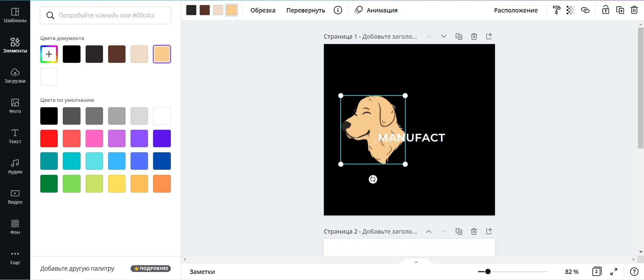
Task: Pick the dark charcoal document color swatch
Action: tap(94, 54)
